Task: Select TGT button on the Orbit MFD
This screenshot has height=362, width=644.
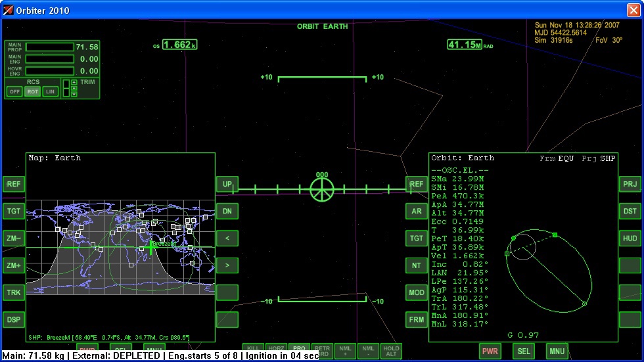Action: tap(417, 238)
